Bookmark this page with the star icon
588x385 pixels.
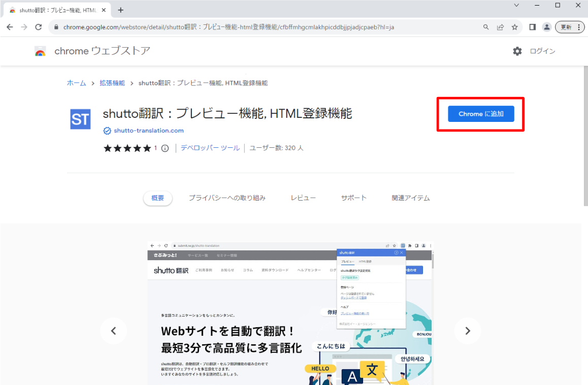(514, 27)
